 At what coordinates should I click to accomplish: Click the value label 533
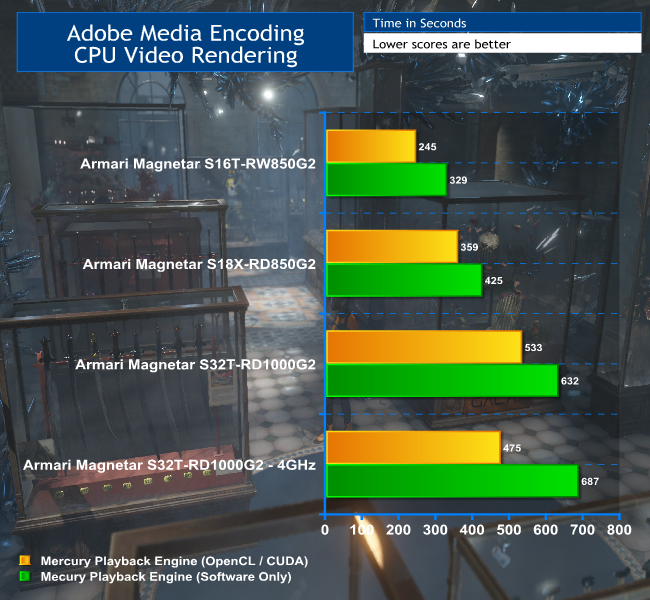tap(534, 347)
